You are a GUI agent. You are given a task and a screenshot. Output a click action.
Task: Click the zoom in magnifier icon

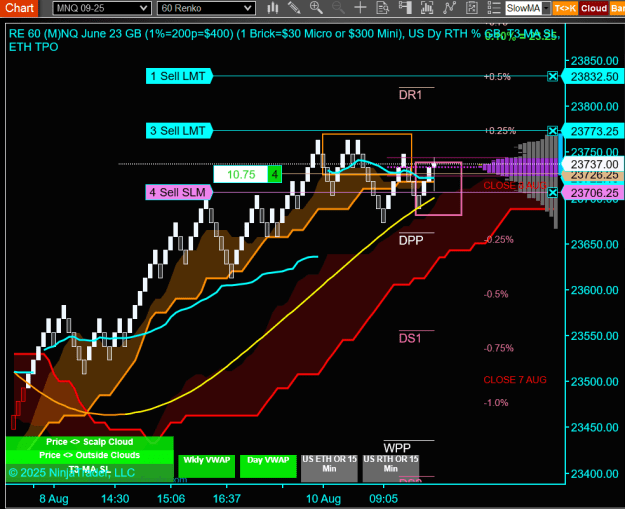point(316,8)
